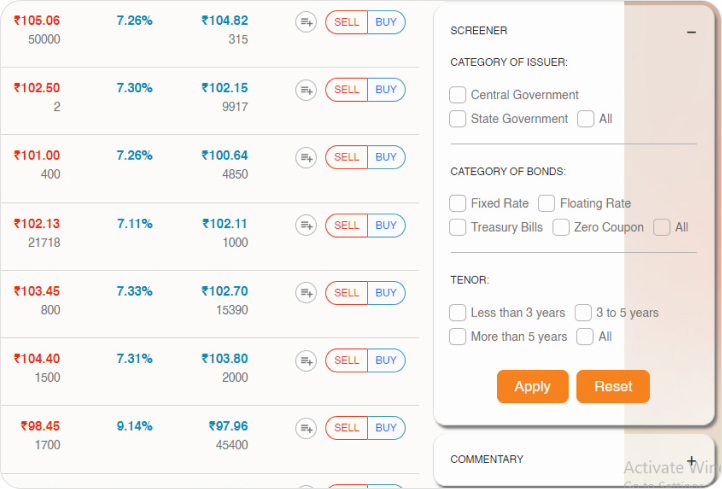Viewport: 722px width, 489px height.
Task: Check Less than 3 years tenor
Action: click(458, 313)
